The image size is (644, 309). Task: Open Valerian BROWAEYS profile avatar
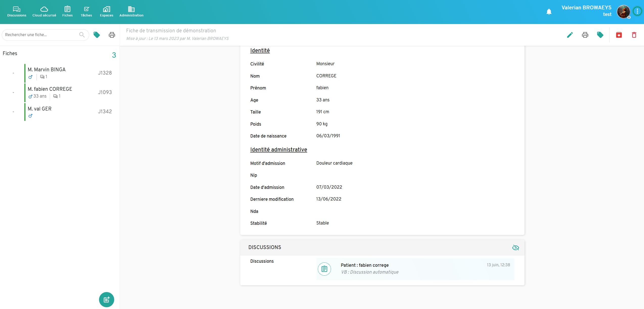(623, 12)
